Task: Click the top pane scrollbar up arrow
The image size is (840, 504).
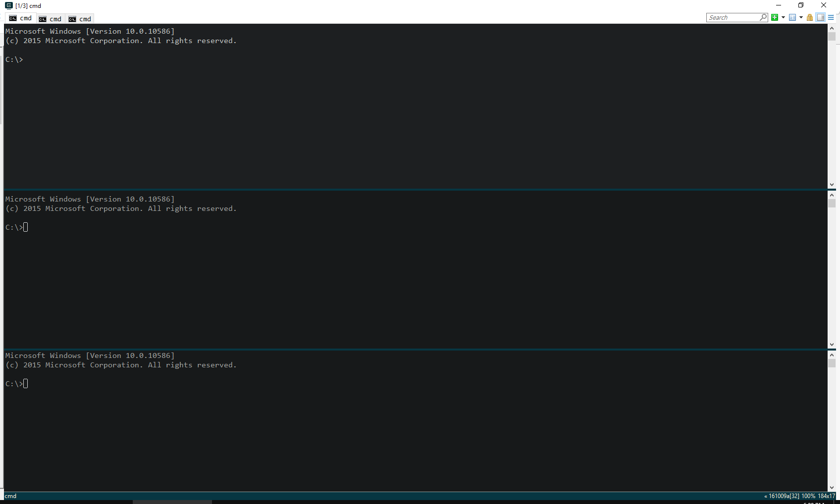Action: point(832,28)
